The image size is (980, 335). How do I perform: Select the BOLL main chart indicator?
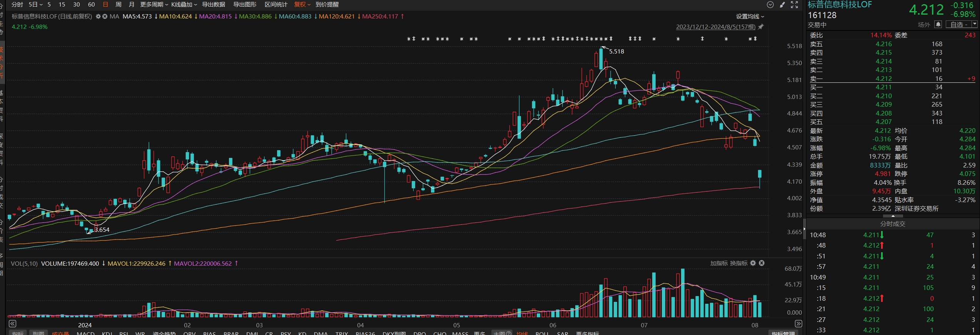click(542, 333)
